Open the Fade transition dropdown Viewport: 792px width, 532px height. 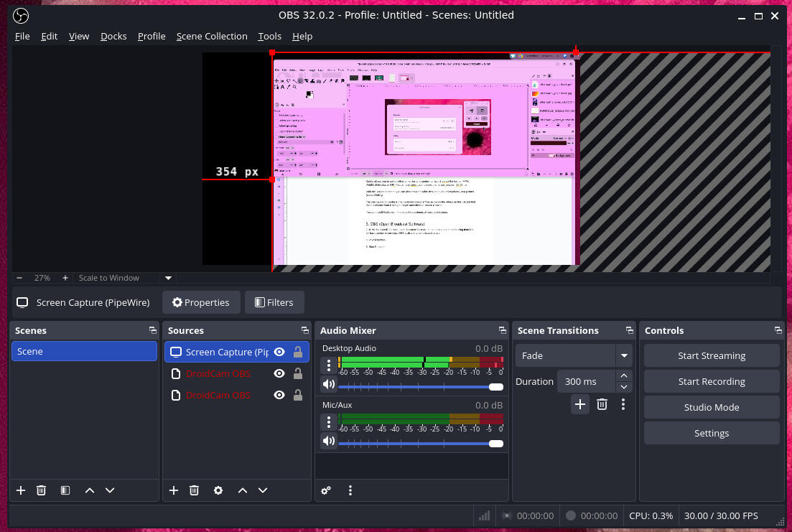[624, 355]
